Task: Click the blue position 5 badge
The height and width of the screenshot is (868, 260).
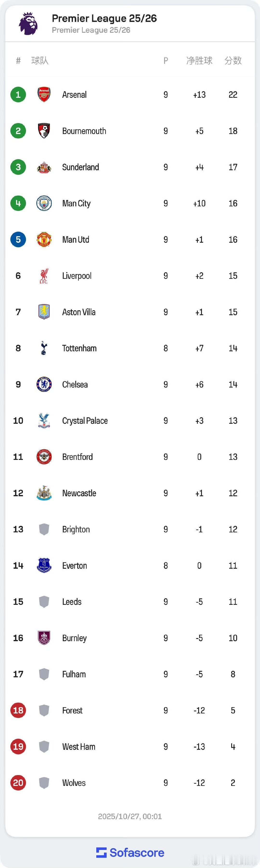Action: pos(18,240)
